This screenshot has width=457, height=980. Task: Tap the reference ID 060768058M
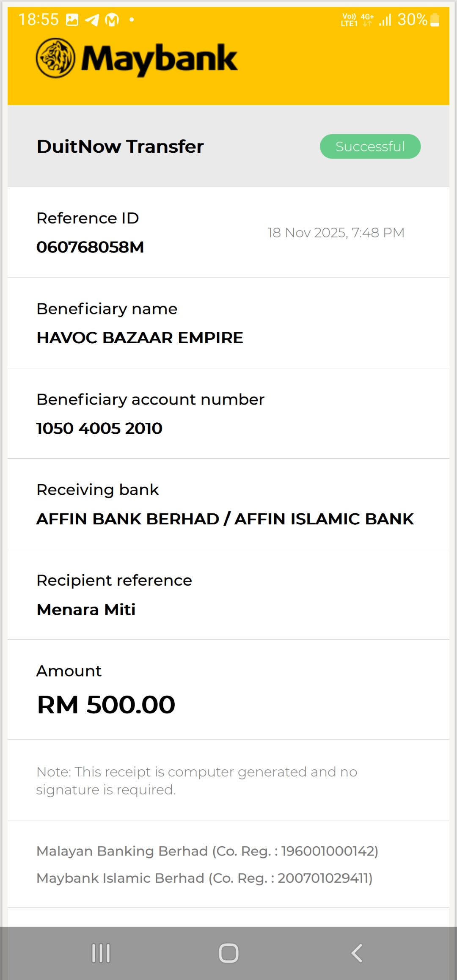tap(90, 247)
